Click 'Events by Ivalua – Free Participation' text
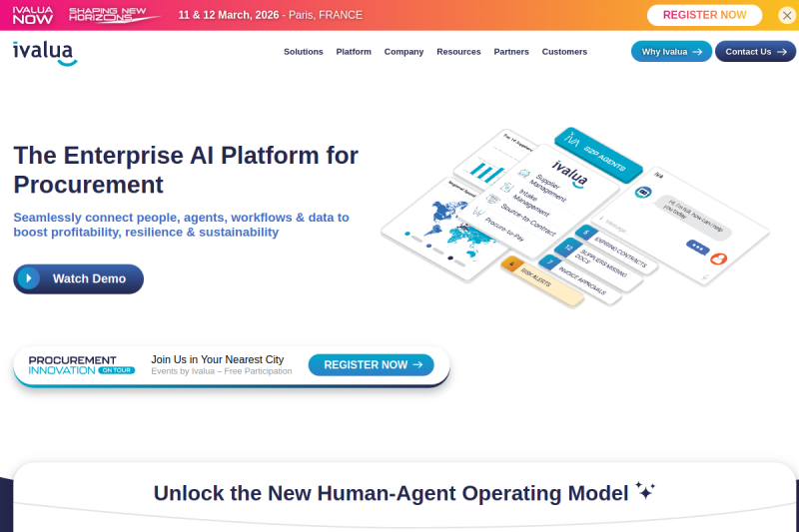799x532 pixels. 221,371
